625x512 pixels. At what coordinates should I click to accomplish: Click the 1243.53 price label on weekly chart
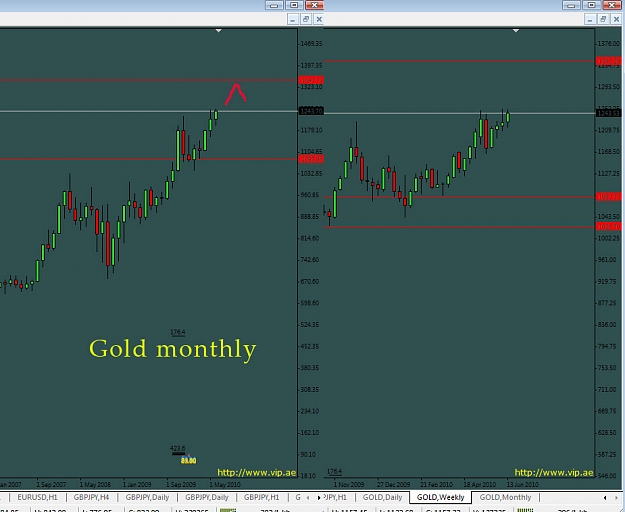tap(608, 114)
